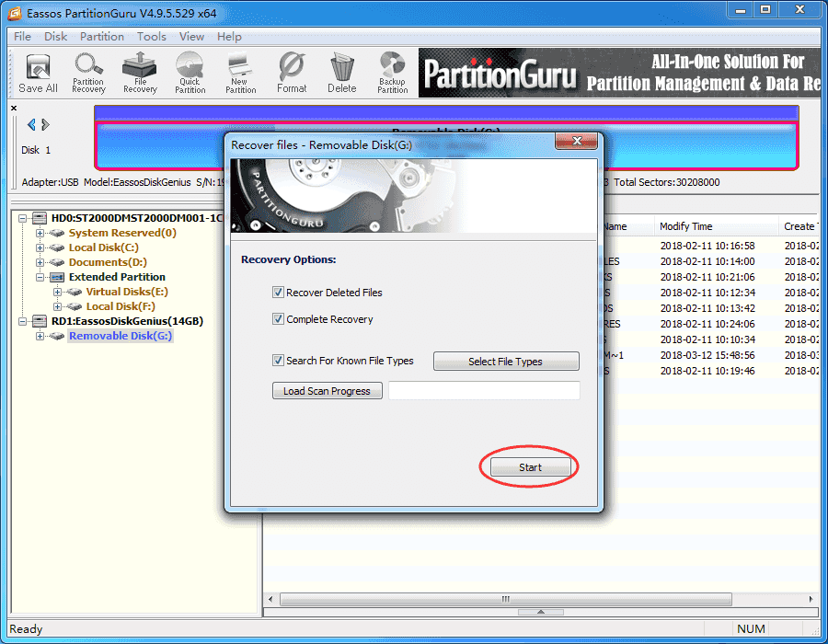Click the Virtual Disks(E:) drive icon
Image resolution: width=828 pixels, height=644 pixels.
click(75, 292)
